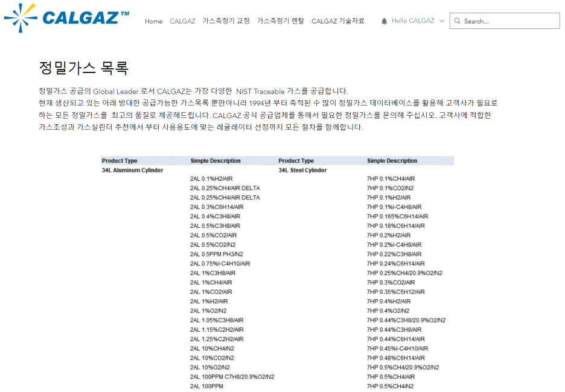Click the CALGAZ logo
Viewport: 565px width, 392px height.
66,17
